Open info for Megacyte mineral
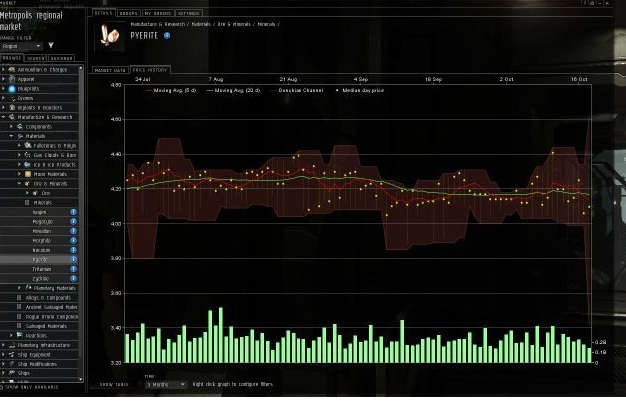626x414 pixels. pyautogui.click(x=73, y=222)
